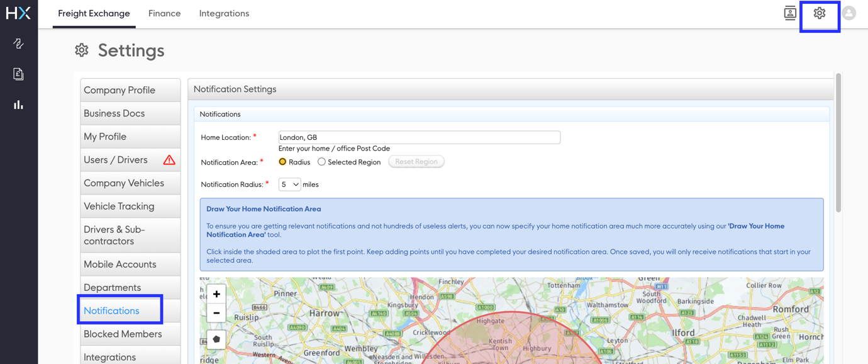Zoom in using the map plus control
This screenshot has height=364, width=868.
pyautogui.click(x=216, y=293)
